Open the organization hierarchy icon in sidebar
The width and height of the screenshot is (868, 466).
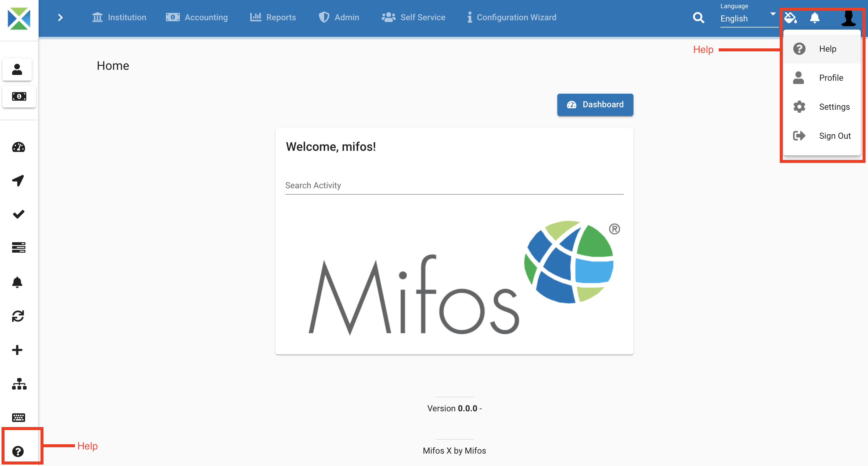[x=19, y=384]
